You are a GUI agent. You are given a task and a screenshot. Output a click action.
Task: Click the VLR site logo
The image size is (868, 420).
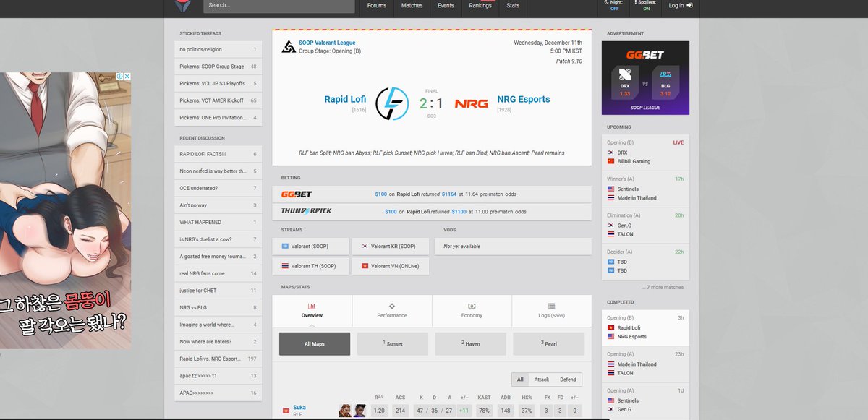click(x=184, y=7)
